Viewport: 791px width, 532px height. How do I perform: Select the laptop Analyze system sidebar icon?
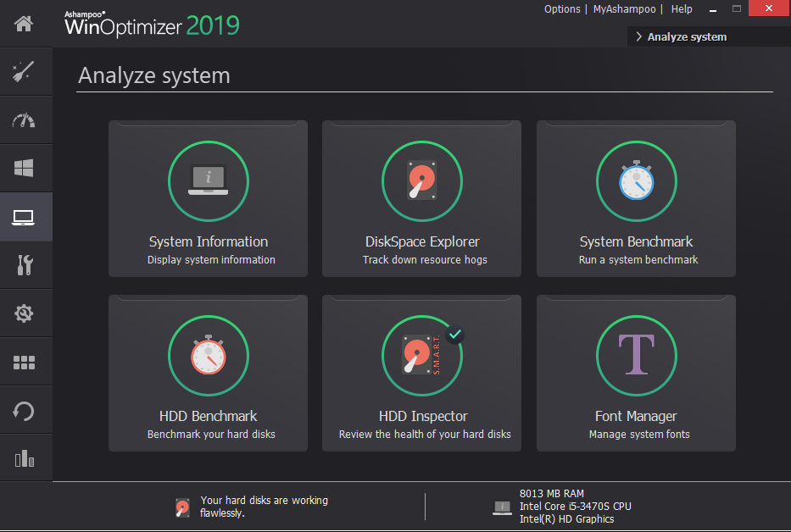coord(24,218)
